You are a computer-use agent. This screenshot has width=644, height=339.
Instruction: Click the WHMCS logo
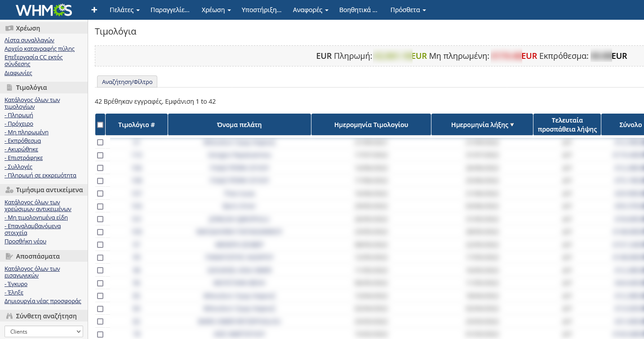click(44, 9)
